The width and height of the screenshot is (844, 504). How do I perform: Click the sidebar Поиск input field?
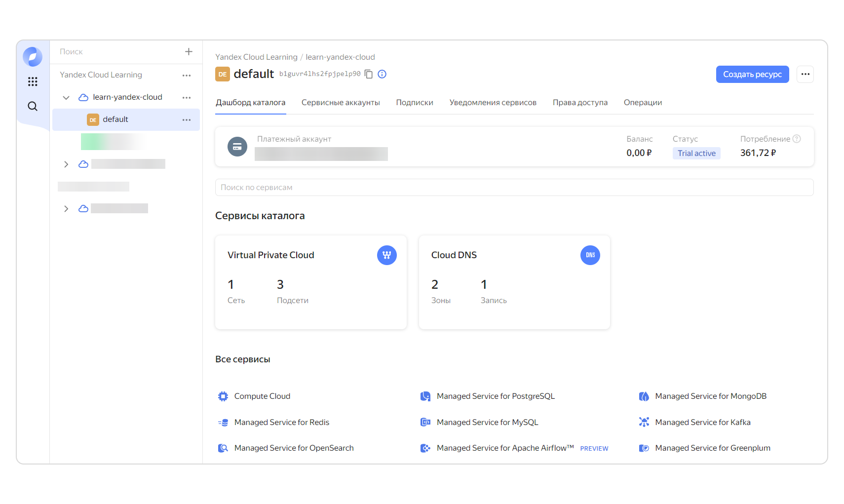coord(118,52)
